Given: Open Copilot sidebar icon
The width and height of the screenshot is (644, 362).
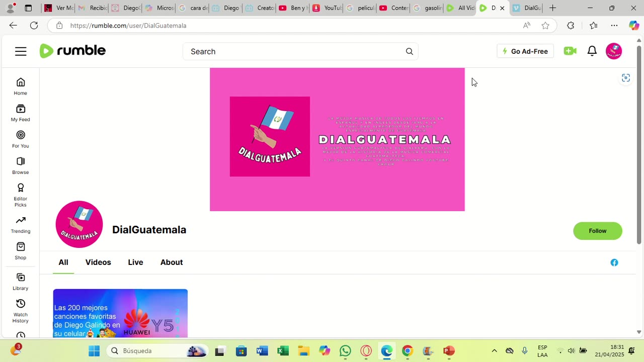Looking at the screenshot, I should click(634, 25).
